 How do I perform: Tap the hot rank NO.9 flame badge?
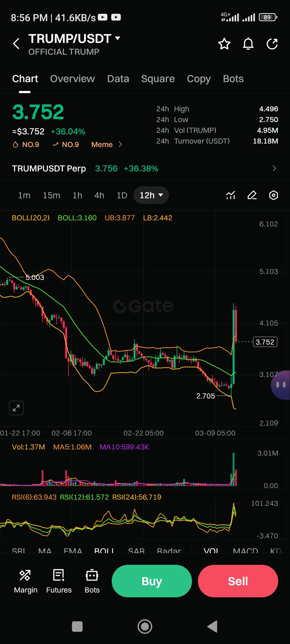[26, 145]
